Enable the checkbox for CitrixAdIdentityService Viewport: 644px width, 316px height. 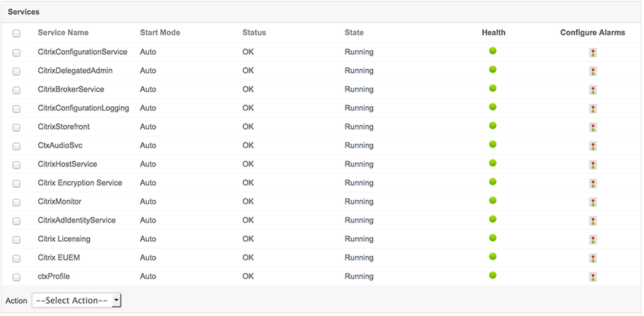tap(17, 220)
